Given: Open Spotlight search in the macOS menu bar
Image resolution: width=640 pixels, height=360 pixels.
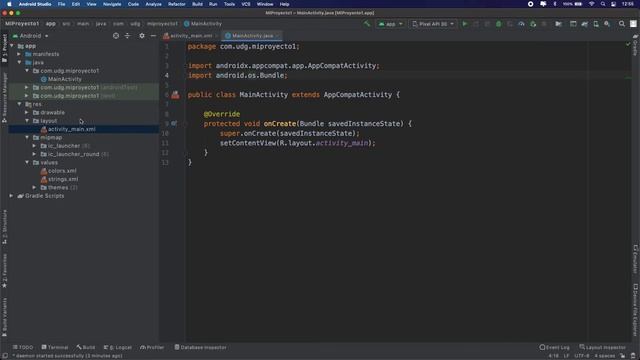Looking at the screenshot, I should 603,4.
